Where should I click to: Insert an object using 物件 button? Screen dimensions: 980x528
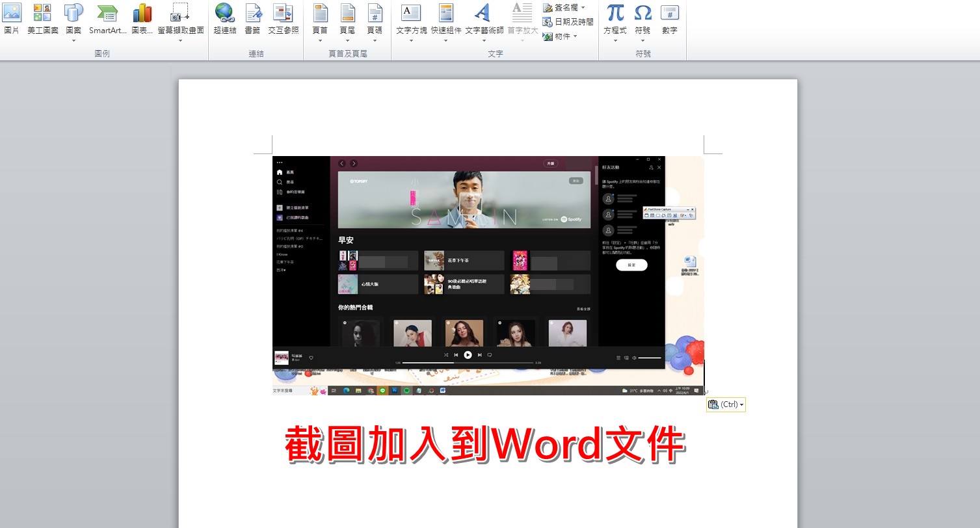557,36
